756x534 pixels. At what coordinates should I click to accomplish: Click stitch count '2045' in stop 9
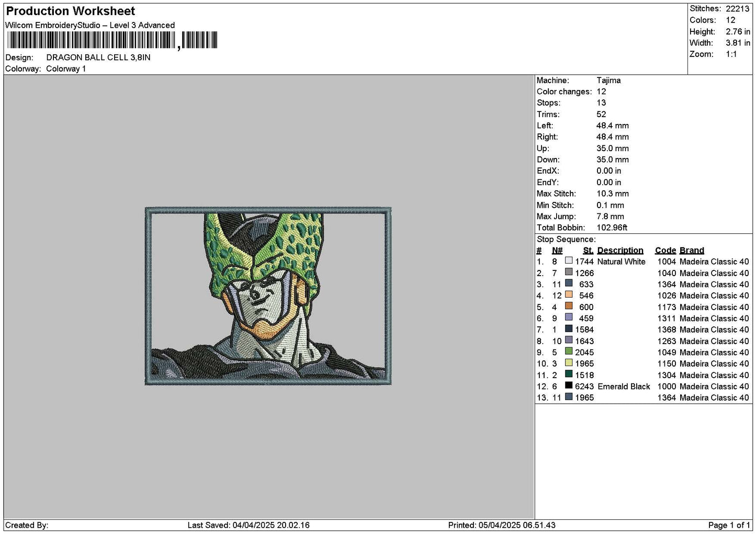click(584, 353)
